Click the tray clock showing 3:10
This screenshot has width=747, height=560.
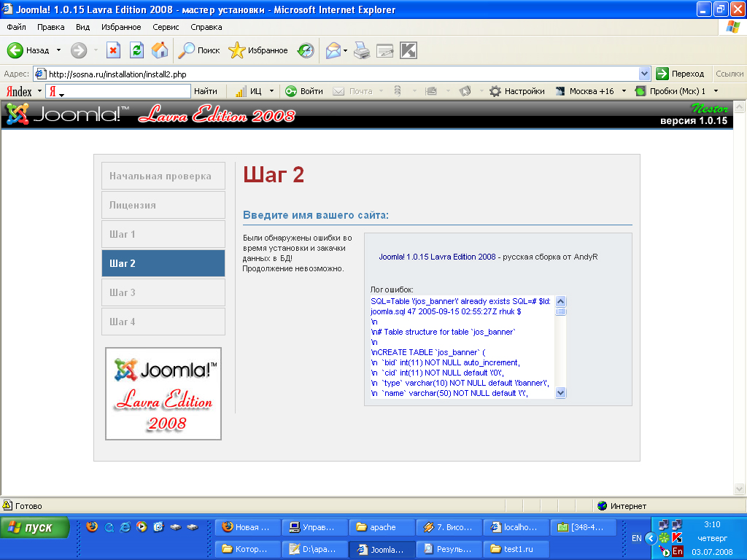pos(712,524)
